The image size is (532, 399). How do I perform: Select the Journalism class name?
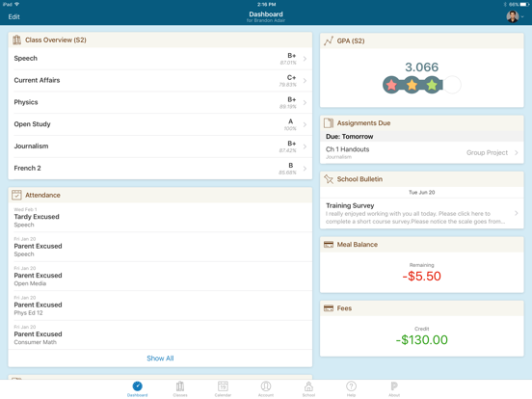31,146
